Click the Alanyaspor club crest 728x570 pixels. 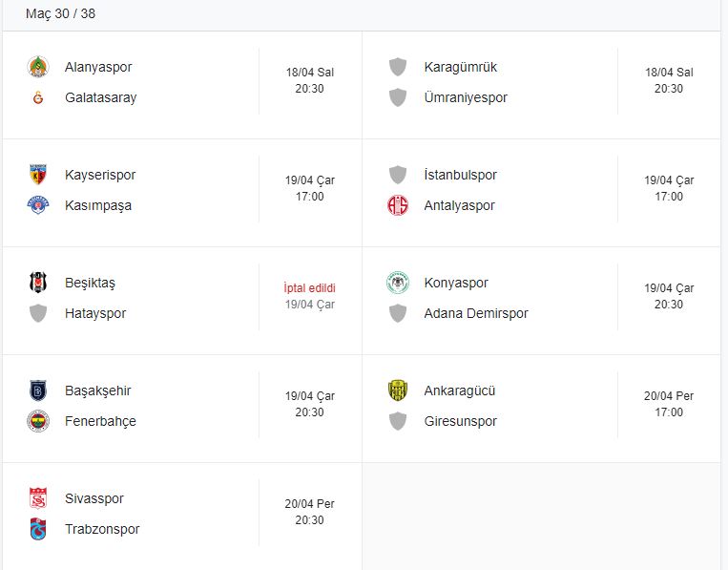38,67
